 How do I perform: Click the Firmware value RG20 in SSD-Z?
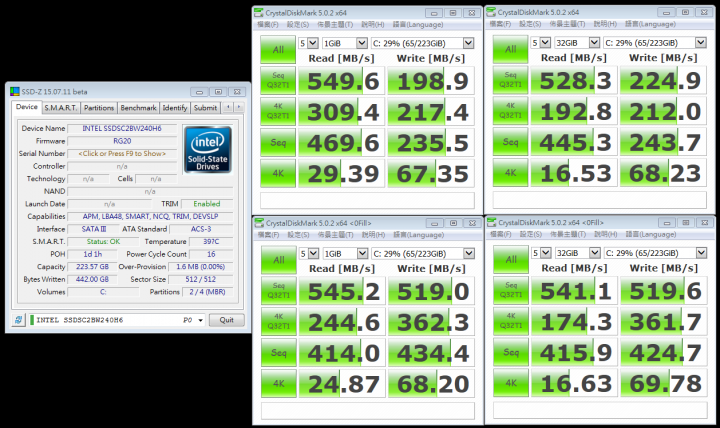point(122,141)
